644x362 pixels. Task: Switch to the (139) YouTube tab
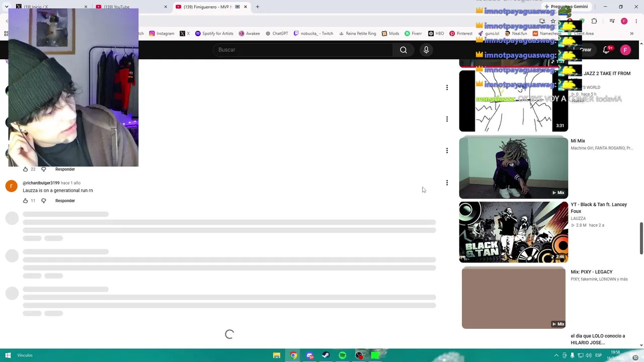[x=128, y=7]
